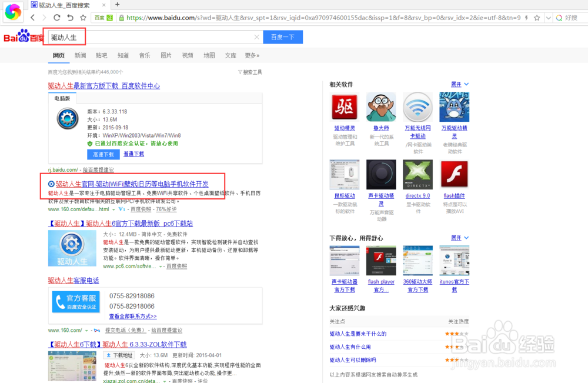Expand dropdown arrow next to www.pc6.com URL
Image resolution: width=588 pixels, height=383 pixels.
pos(161,267)
